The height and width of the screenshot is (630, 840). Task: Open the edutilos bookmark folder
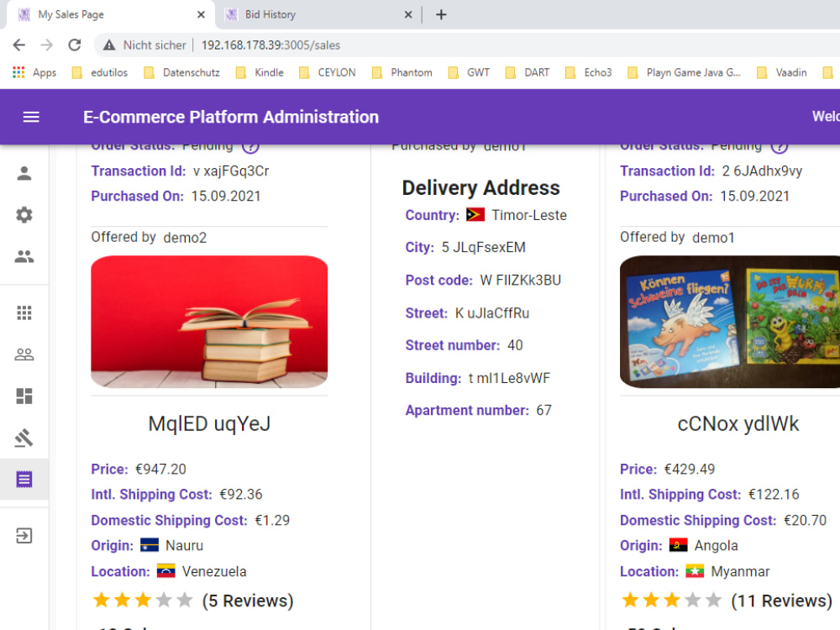100,72
